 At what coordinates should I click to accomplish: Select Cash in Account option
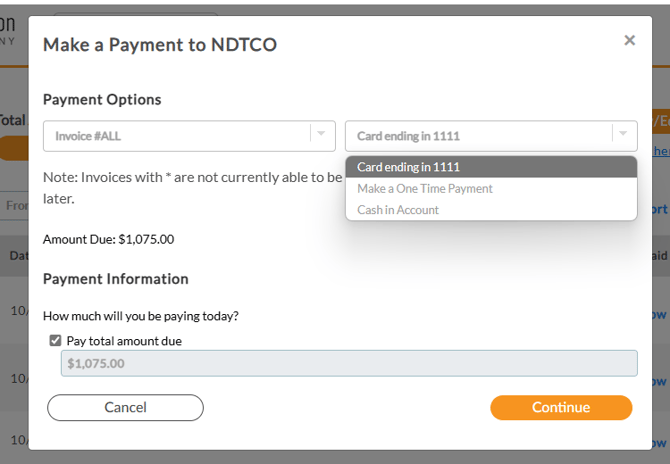(491, 210)
